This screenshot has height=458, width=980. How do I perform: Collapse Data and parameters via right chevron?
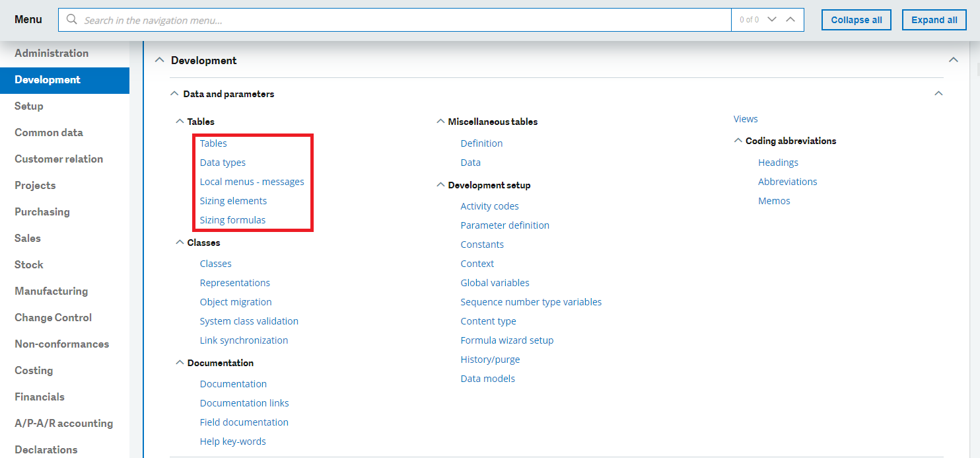938,94
